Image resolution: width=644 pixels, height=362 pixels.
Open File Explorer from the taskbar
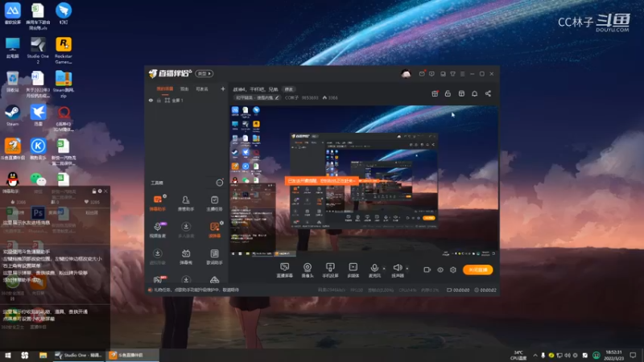click(x=43, y=356)
